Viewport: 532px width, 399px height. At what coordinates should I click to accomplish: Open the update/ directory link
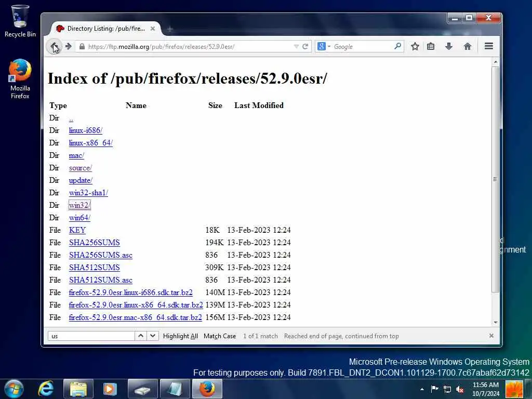(x=81, y=180)
